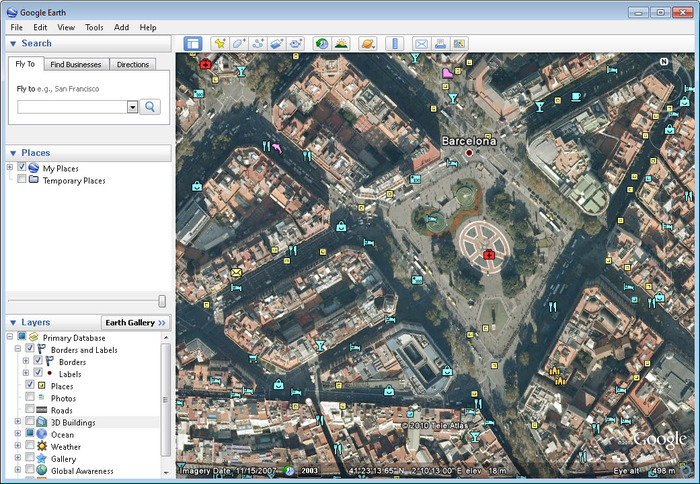Open the Earth Gallery button
Image resolution: width=700 pixels, height=484 pixels.
pyautogui.click(x=136, y=323)
